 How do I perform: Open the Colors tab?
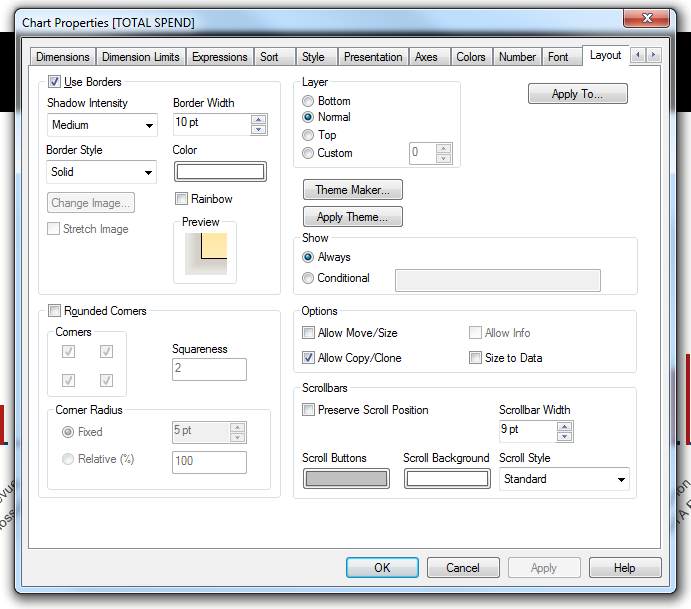pos(471,57)
